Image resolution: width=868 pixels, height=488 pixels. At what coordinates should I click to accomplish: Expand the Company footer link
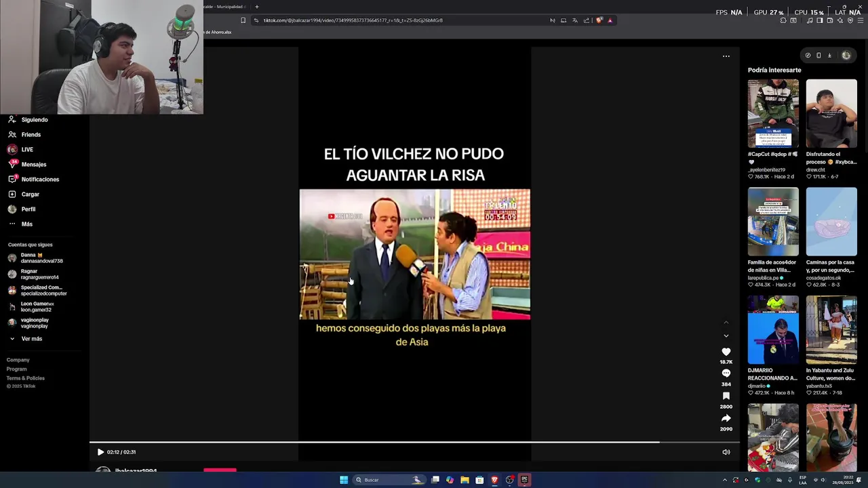point(18,360)
